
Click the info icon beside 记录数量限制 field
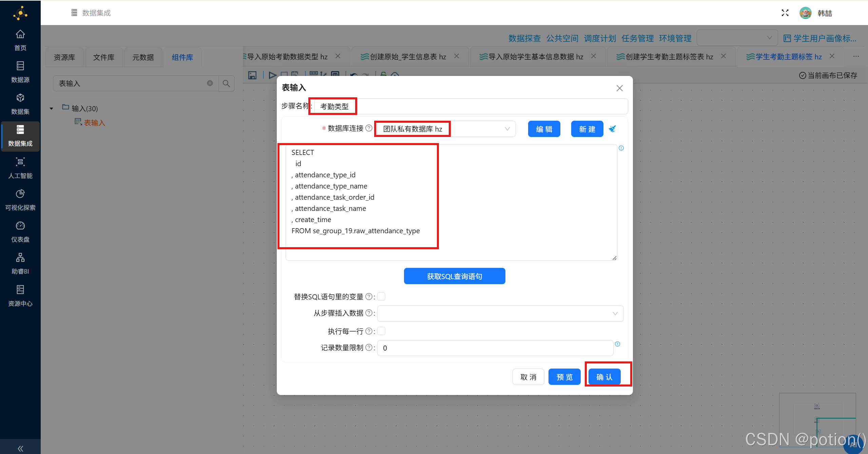pos(617,344)
